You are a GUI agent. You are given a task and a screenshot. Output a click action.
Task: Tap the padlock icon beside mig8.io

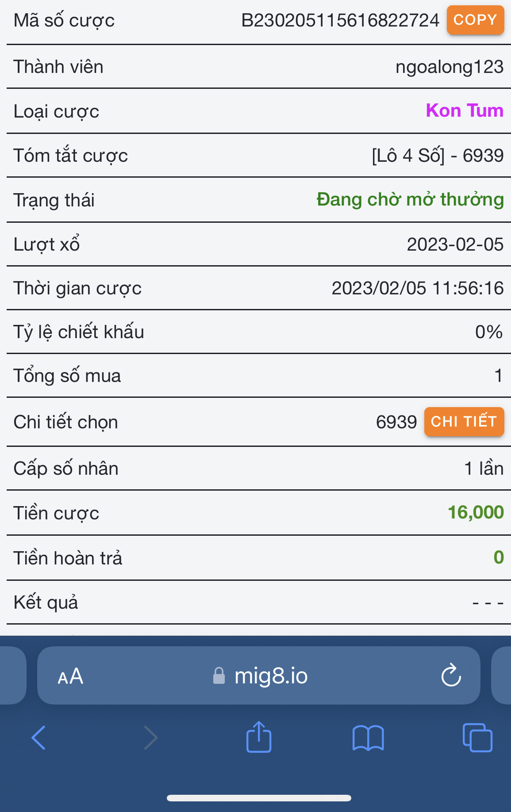point(219,676)
